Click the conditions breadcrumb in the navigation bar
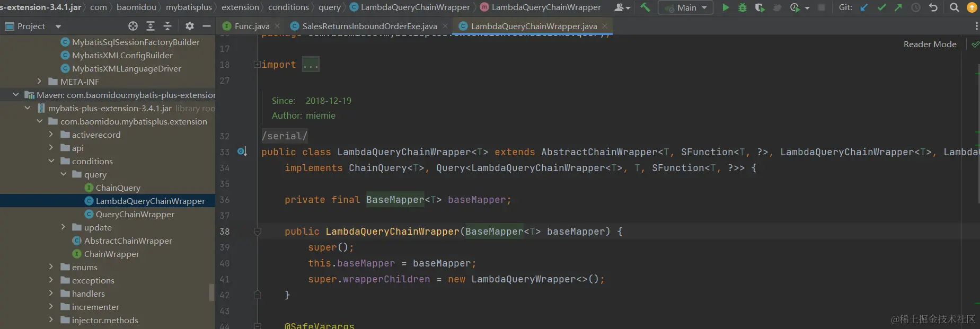980x329 pixels. [288, 7]
